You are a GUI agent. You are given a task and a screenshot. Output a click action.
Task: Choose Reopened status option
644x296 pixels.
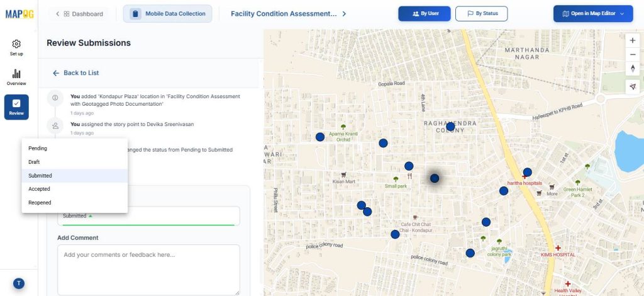pos(75,203)
